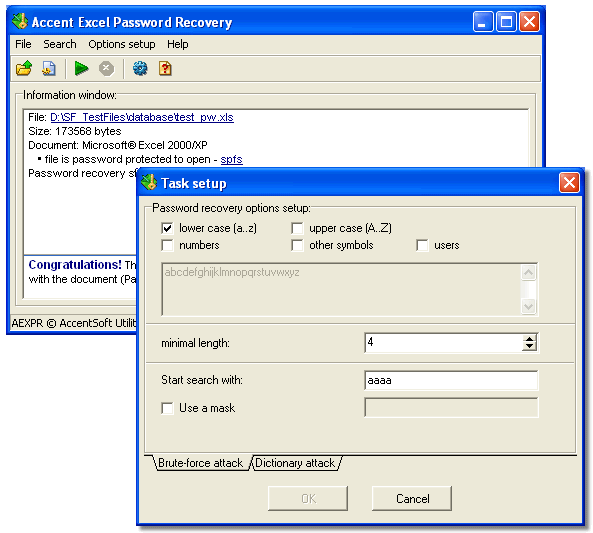Click the Start search with field
Image resolution: width=593 pixels, height=533 pixels.
(451, 380)
